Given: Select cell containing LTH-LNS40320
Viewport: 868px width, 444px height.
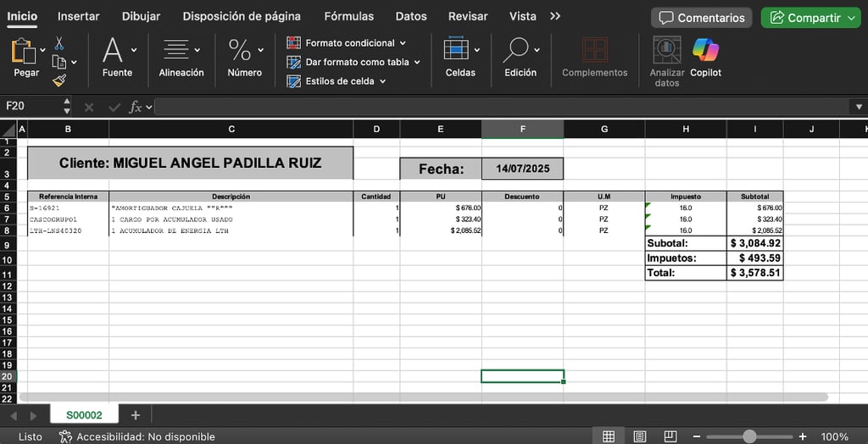Looking at the screenshot, I should click(68, 230).
